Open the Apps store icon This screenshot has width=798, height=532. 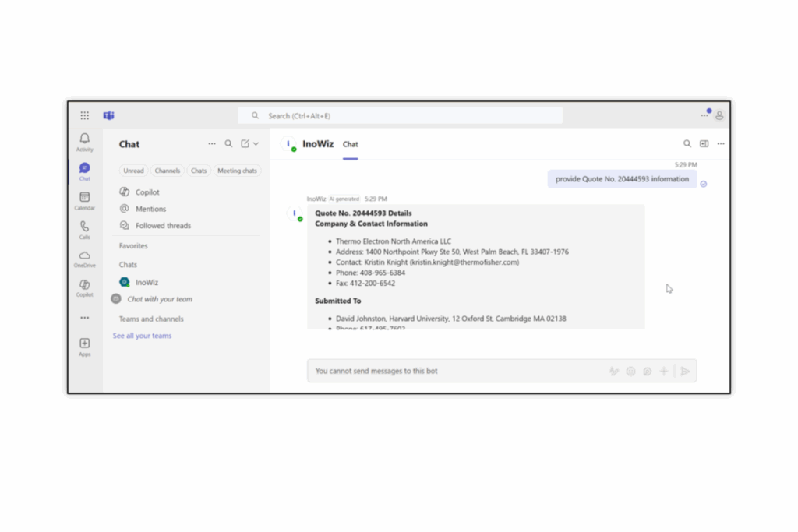[x=84, y=347]
